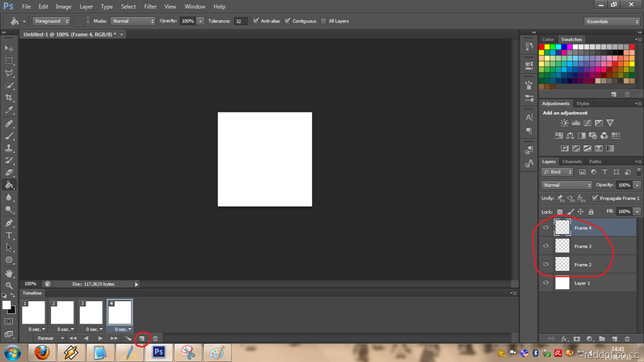Open the Kind layer filter dropdown
The image size is (644, 362).
[x=557, y=172]
